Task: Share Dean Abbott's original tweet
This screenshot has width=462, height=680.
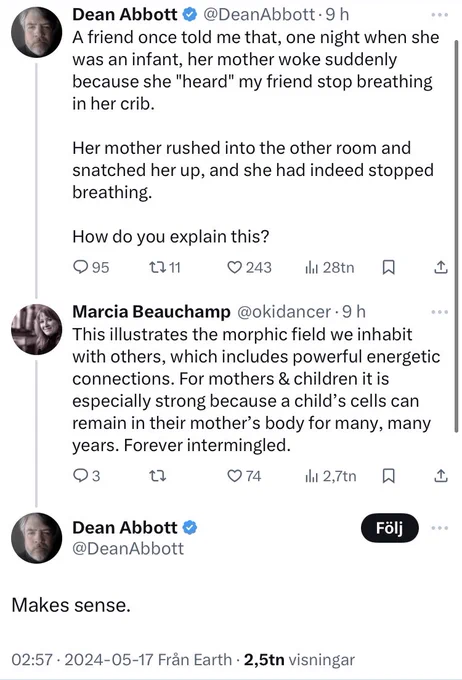Action: click(x=440, y=267)
